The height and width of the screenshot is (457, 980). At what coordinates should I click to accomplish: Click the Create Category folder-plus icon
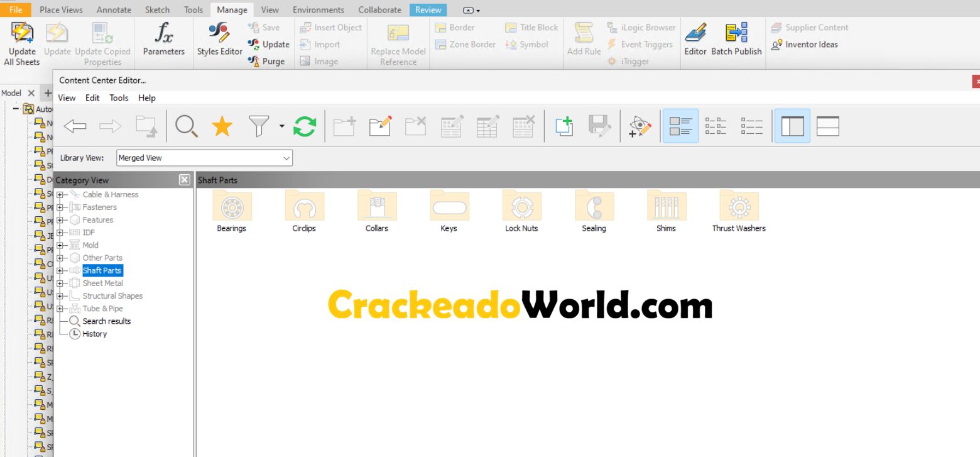click(345, 126)
